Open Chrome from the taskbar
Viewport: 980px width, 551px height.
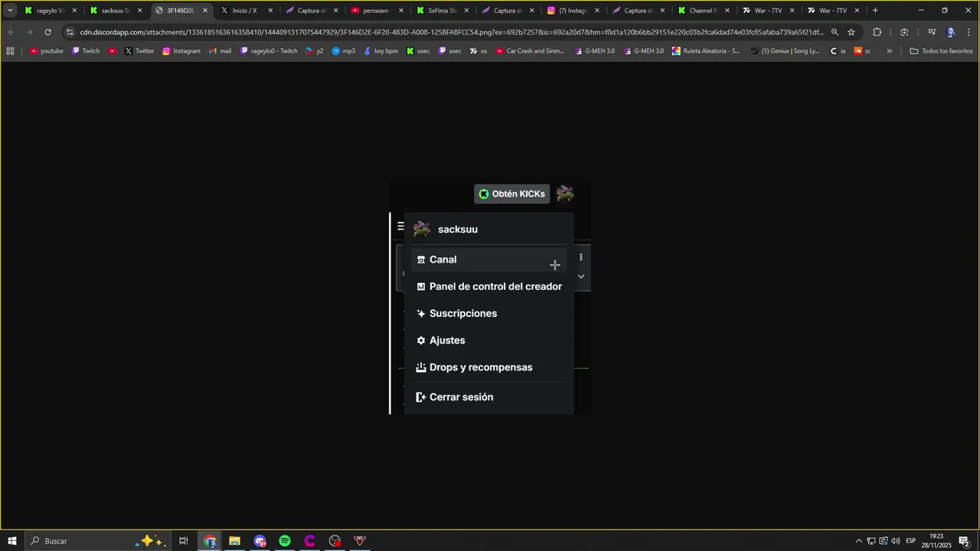coord(210,541)
